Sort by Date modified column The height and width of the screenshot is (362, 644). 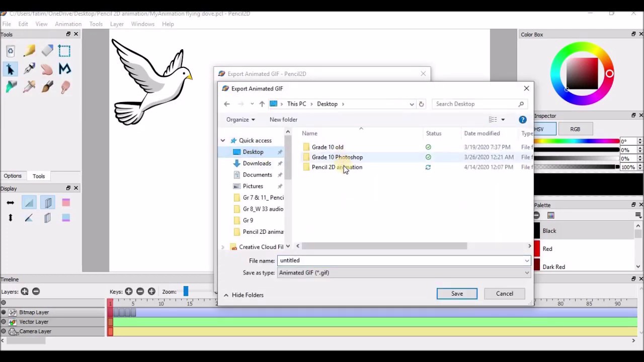pyautogui.click(x=482, y=133)
